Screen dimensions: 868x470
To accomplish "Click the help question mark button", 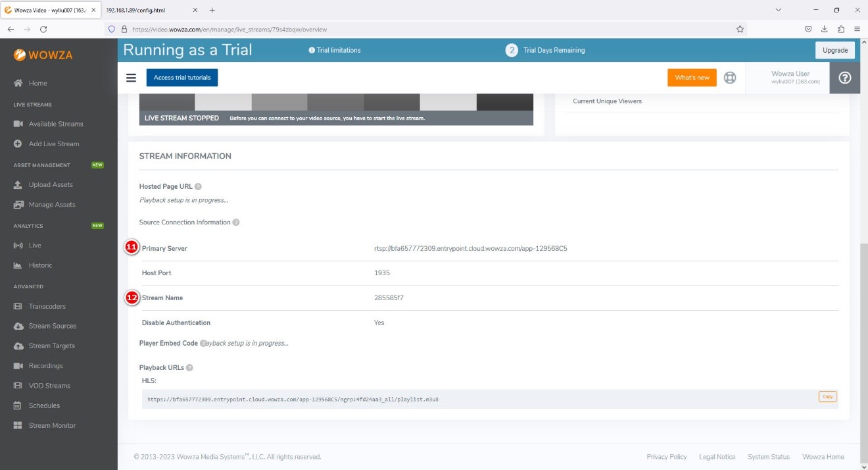I will [x=846, y=78].
